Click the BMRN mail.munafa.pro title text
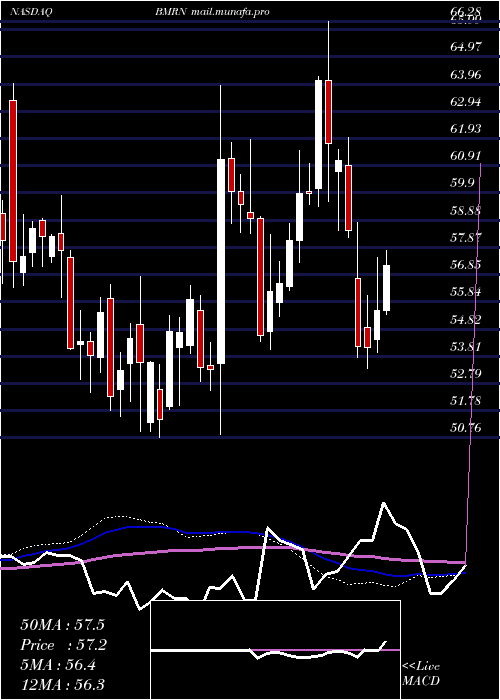 click(212, 12)
